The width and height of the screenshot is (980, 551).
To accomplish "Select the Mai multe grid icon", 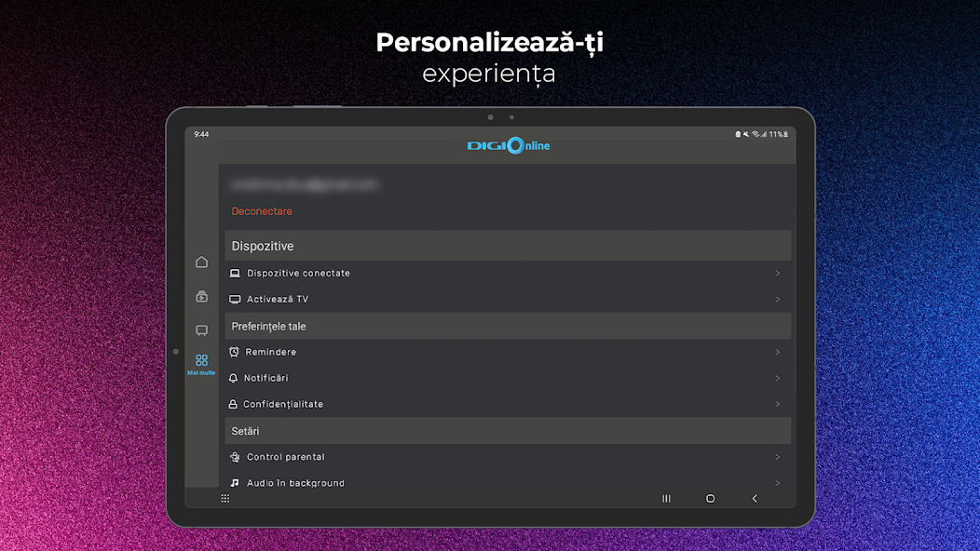I will tap(201, 360).
